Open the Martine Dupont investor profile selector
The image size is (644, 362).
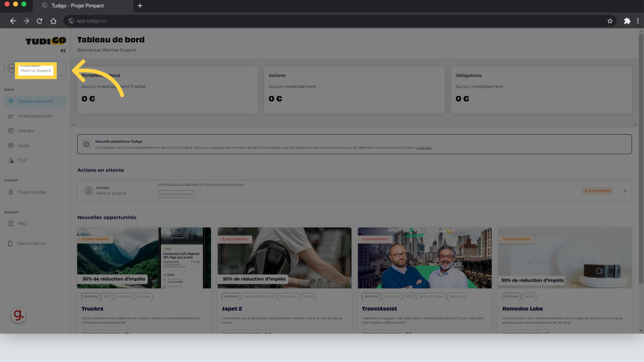click(x=35, y=68)
